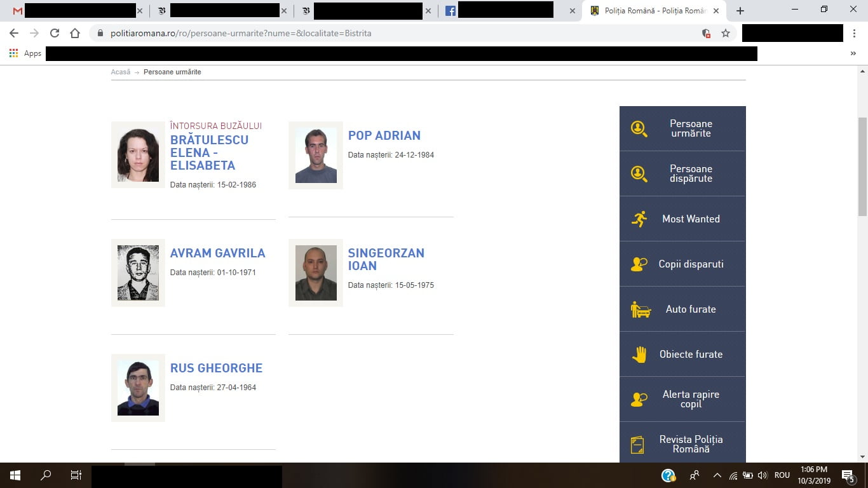Click the volume speaker tray icon
This screenshot has height=488, width=868.
(x=763, y=475)
